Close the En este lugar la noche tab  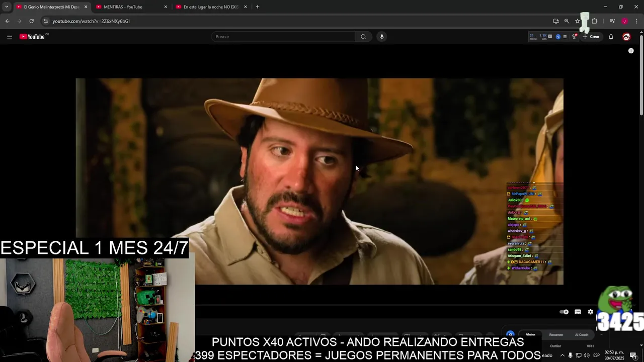tap(246, 7)
